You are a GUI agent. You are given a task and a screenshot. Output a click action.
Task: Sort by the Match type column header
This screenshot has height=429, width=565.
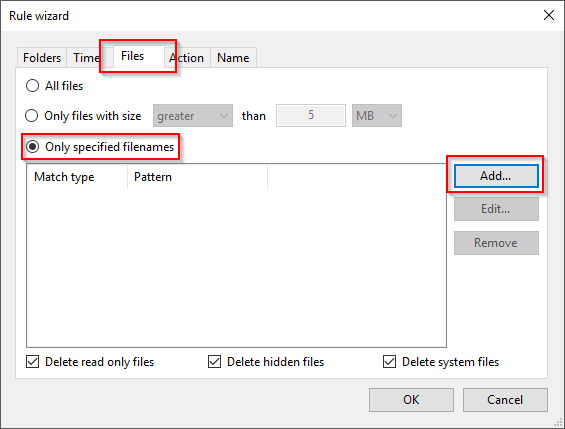(x=77, y=177)
